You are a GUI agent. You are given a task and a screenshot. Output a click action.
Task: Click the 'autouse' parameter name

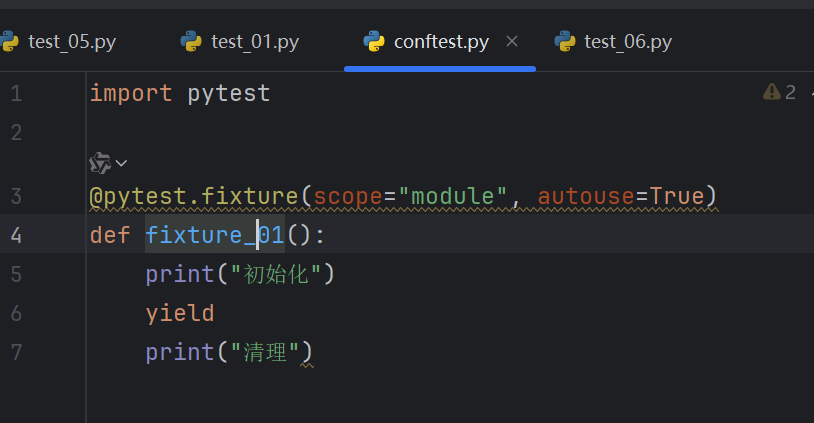586,197
